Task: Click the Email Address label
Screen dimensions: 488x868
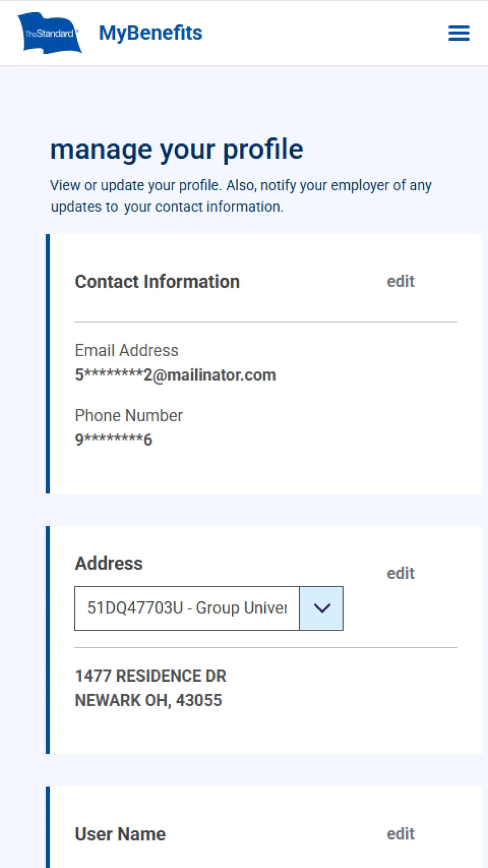Action: 127,350
